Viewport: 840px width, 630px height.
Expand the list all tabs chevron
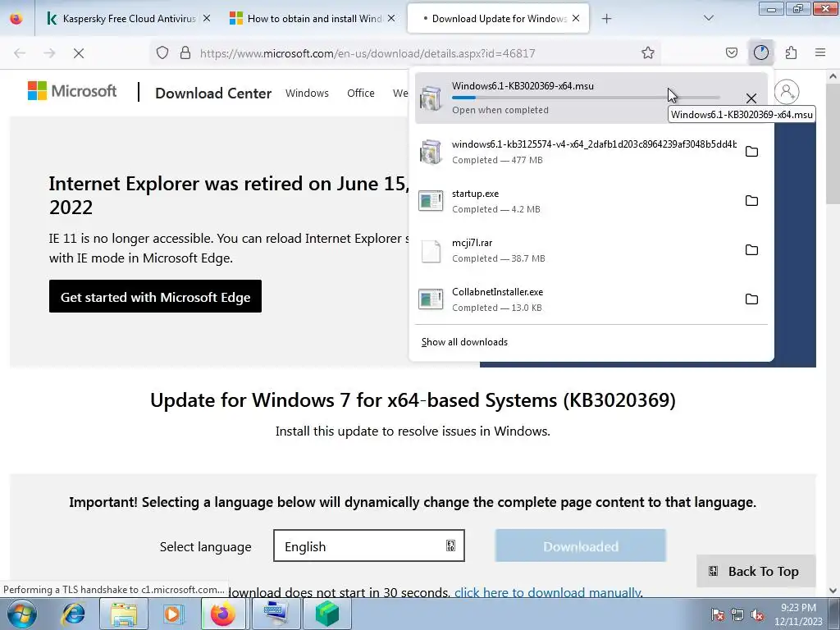pos(709,19)
